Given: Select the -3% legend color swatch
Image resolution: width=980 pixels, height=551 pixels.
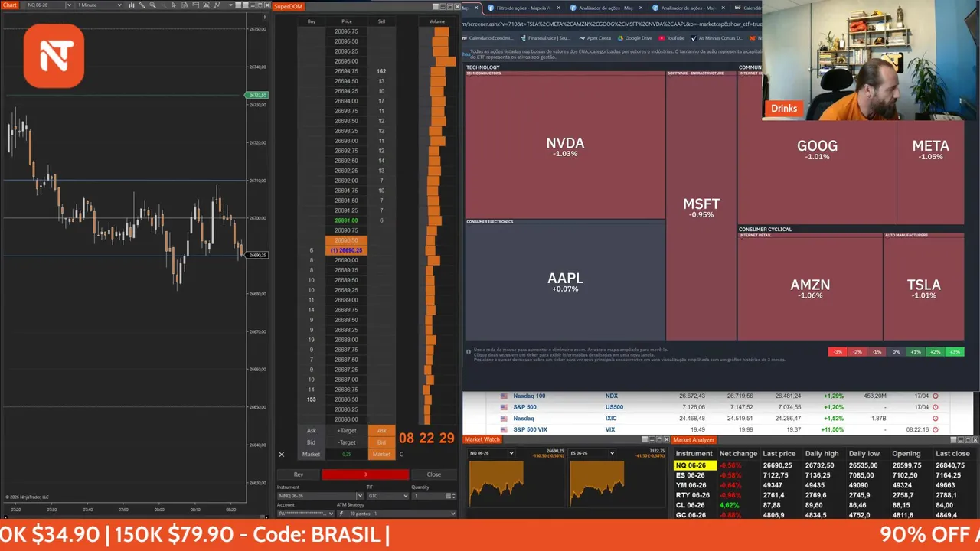Looking at the screenshot, I should coord(838,351).
